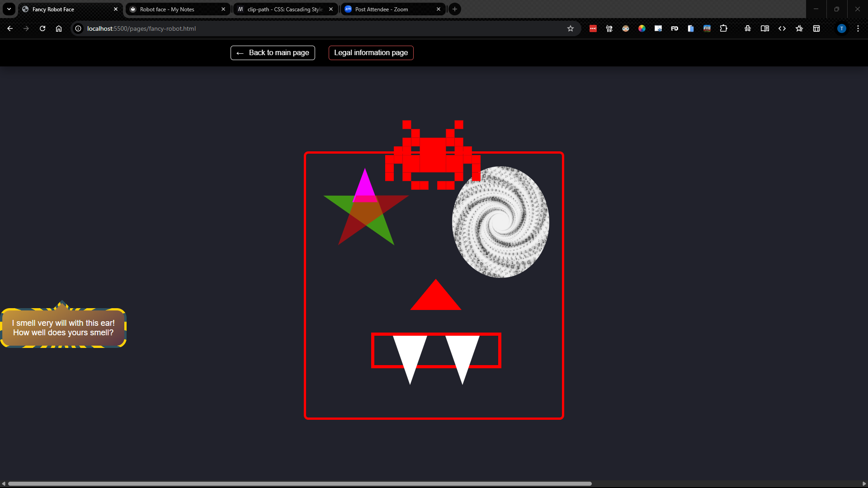Image resolution: width=868 pixels, height=488 pixels.
Task: Close the Robot face - My Notes tab
Action: [x=223, y=9]
